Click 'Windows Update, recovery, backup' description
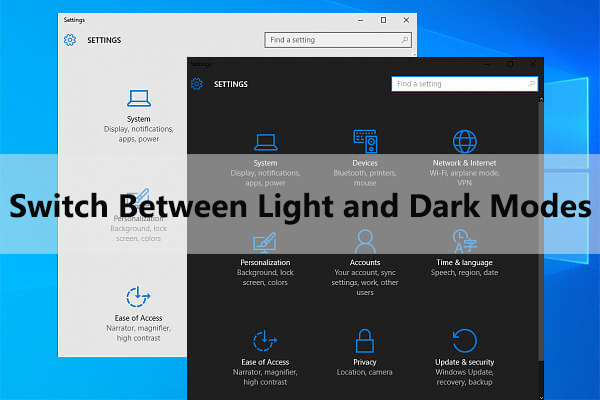 pos(465,377)
